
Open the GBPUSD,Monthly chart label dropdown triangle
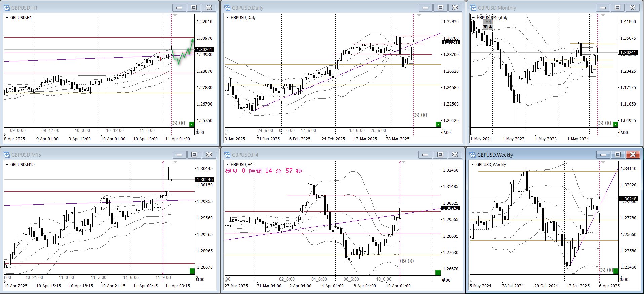coord(473,18)
